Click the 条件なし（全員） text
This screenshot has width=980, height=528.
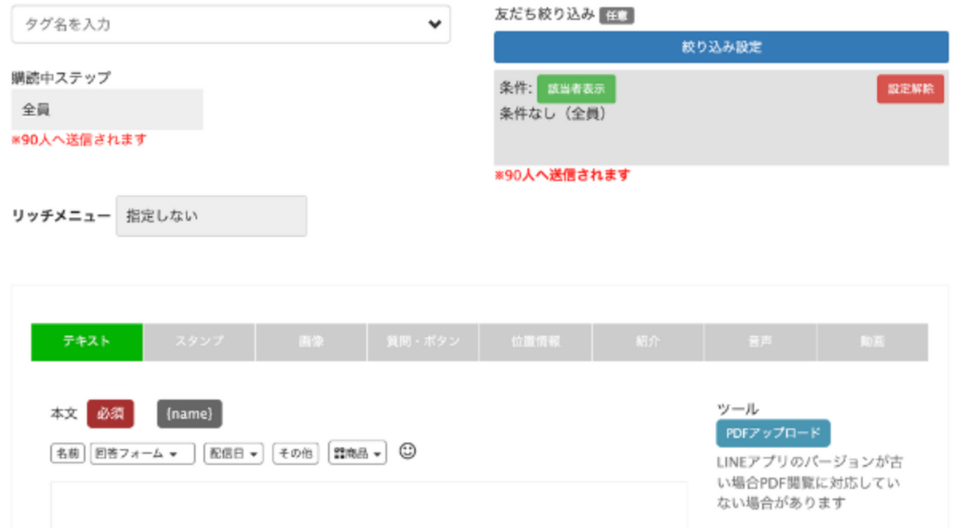pos(553,114)
